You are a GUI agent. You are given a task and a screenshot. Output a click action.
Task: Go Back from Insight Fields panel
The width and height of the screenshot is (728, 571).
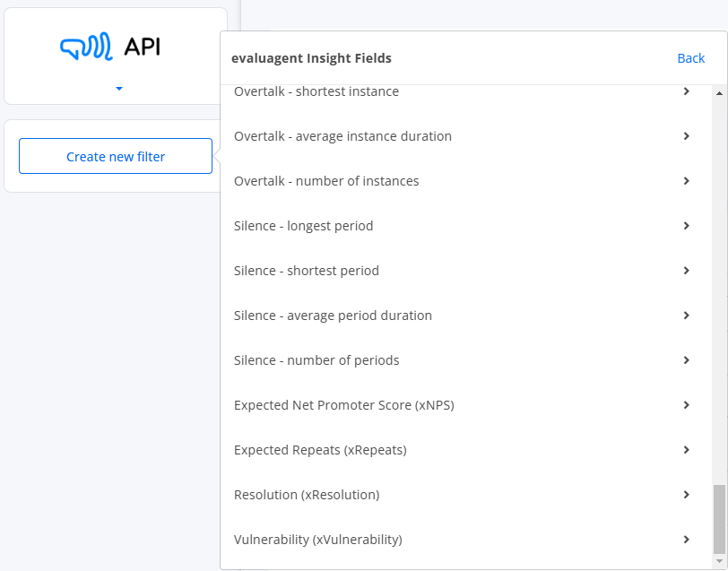pyautogui.click(x=691, y=58)
